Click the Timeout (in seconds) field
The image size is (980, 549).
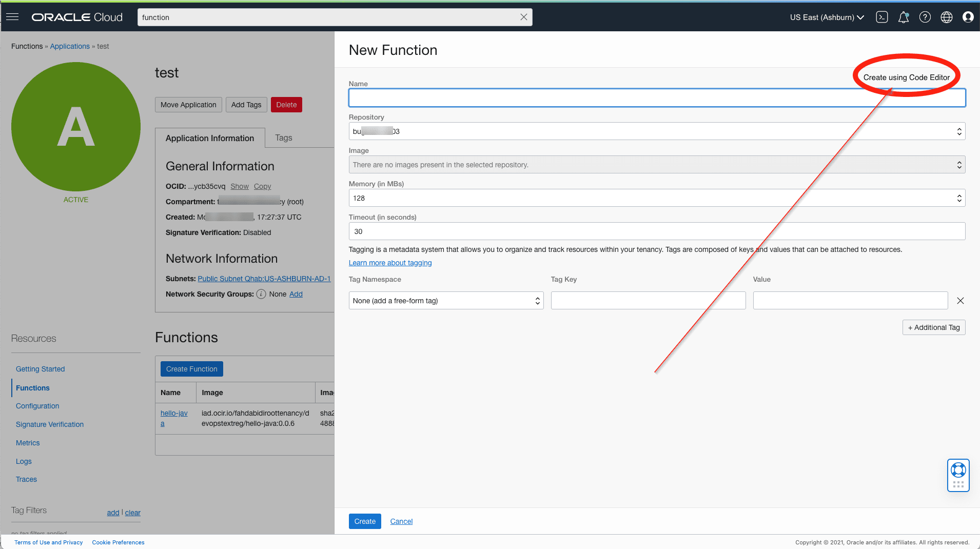tap(657, 231)
